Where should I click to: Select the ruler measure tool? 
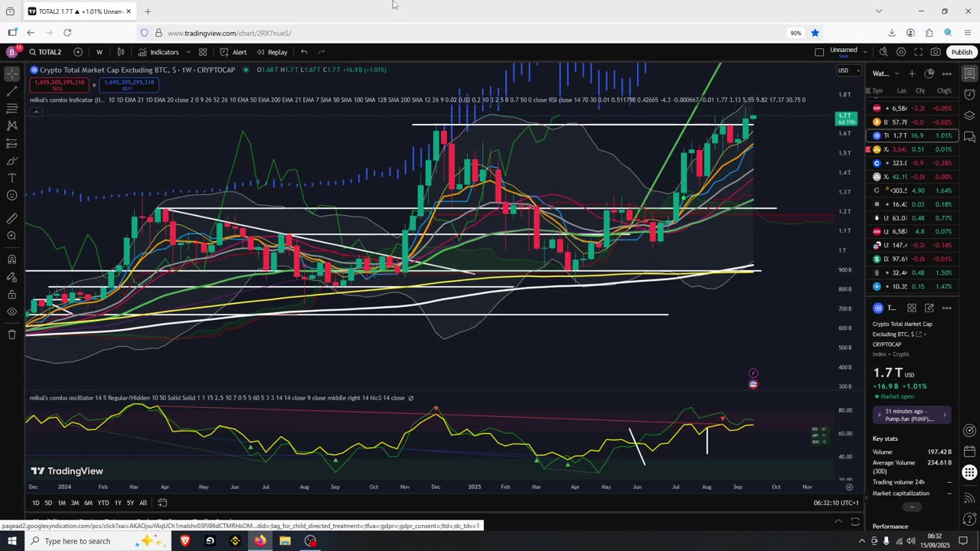11,218
